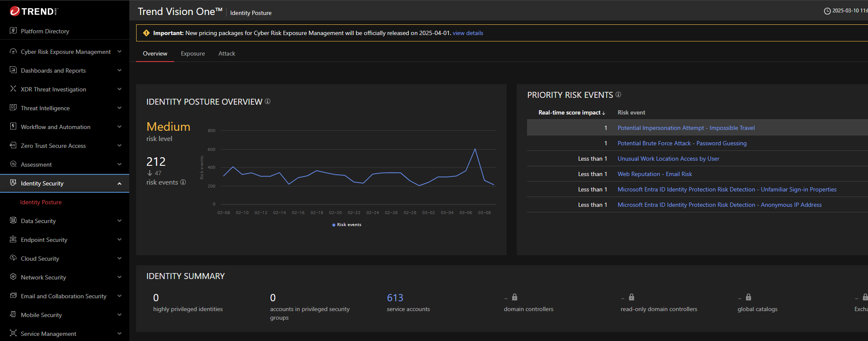Screen dimensions: 868x341
Task: Click the Endpoint Security sidebar icon
Action: click(x=13, y=239)
